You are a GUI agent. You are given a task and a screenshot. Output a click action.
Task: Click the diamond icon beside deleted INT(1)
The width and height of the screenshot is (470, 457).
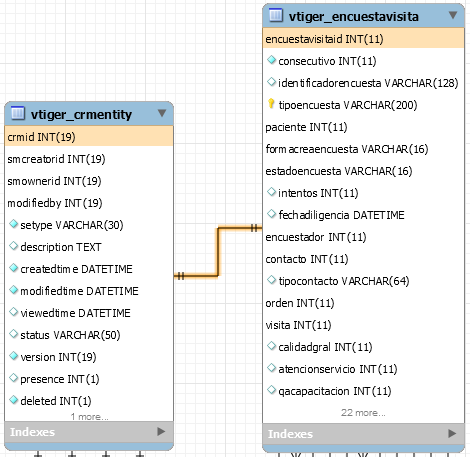point(13,400)
